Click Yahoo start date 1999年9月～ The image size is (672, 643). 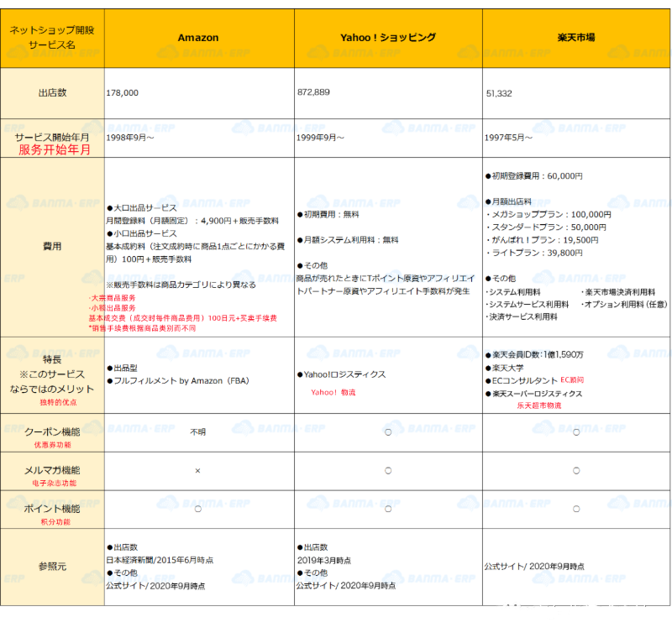320,138
